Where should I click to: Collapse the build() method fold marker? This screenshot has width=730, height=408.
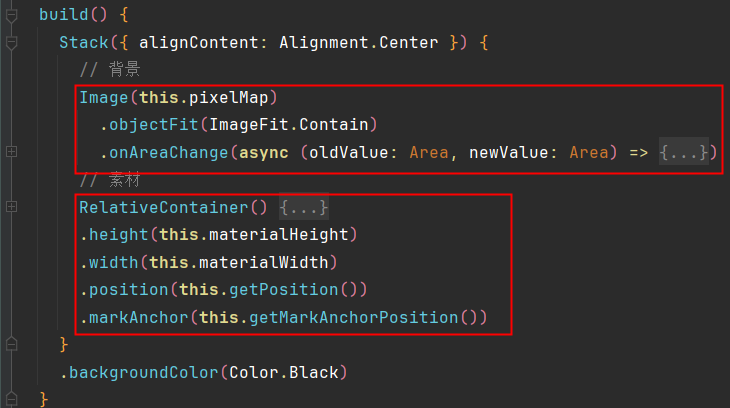(11, 16)
